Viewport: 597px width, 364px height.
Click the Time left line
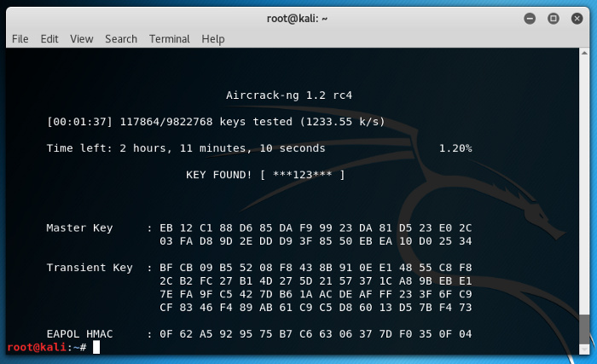185,148
